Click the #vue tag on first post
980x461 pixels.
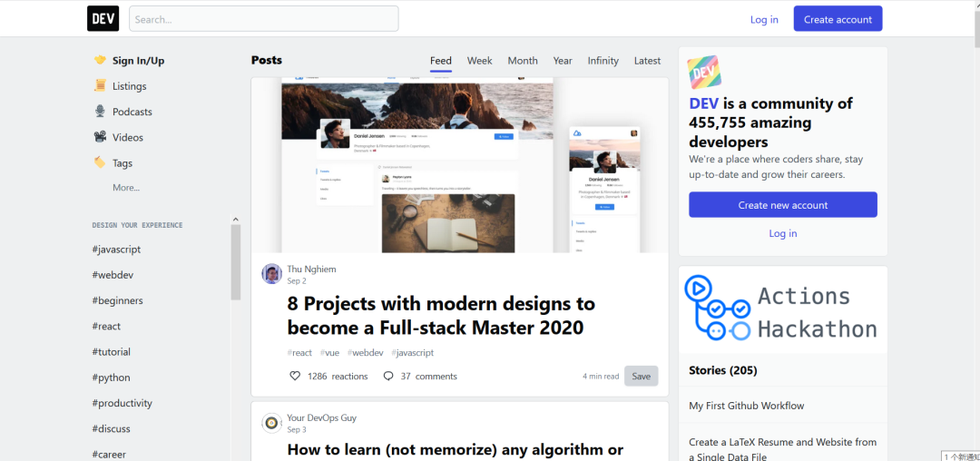[329, 352]
